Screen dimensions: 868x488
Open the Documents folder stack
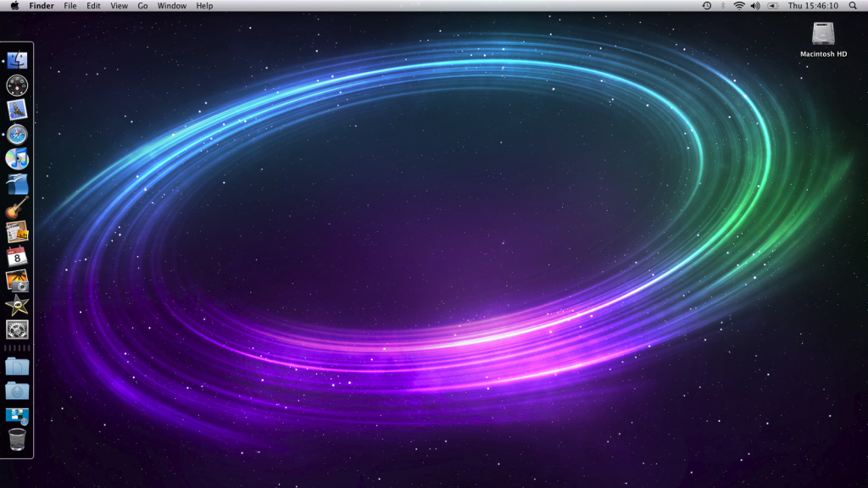[x=17, y=366]
